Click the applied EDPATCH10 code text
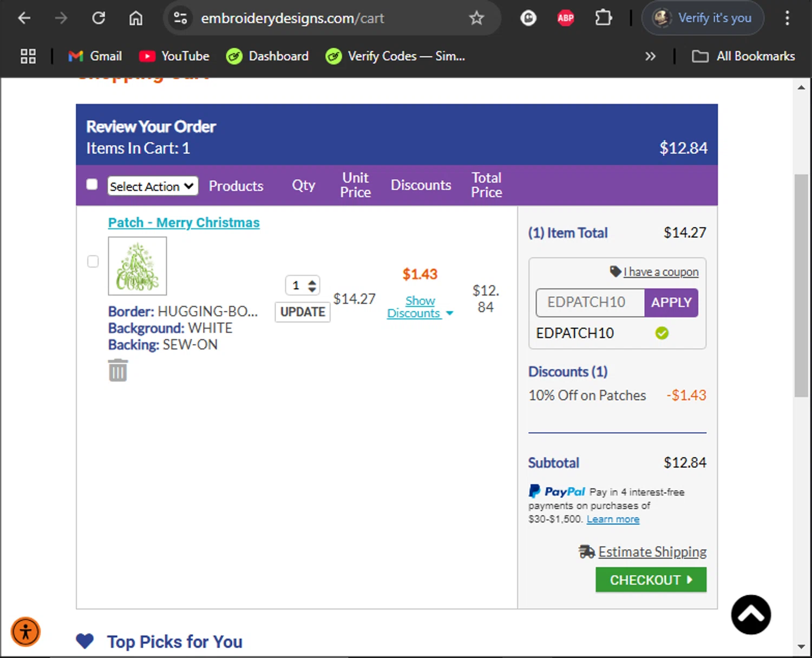812x658 pixels. point(575,333)
